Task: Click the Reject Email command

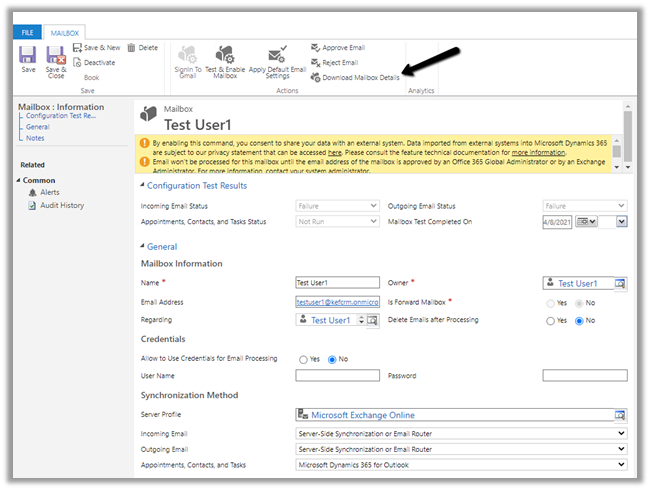Action: coord(336,62)
